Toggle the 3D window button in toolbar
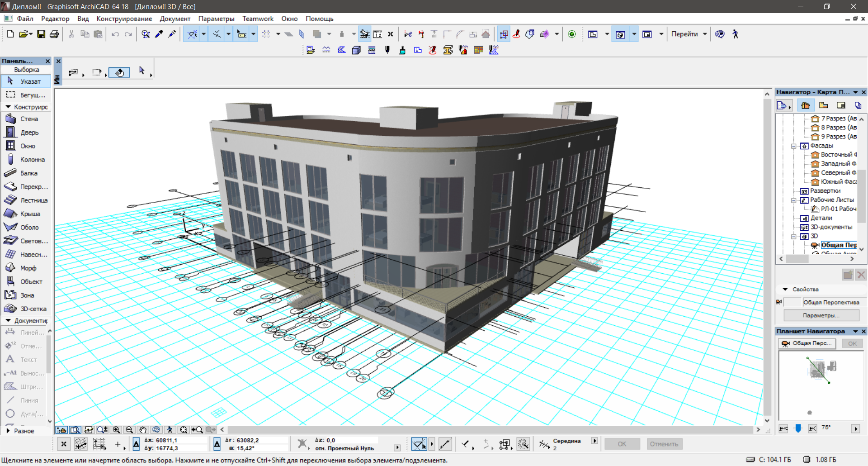868x466 pixels. tap(620, 34)
